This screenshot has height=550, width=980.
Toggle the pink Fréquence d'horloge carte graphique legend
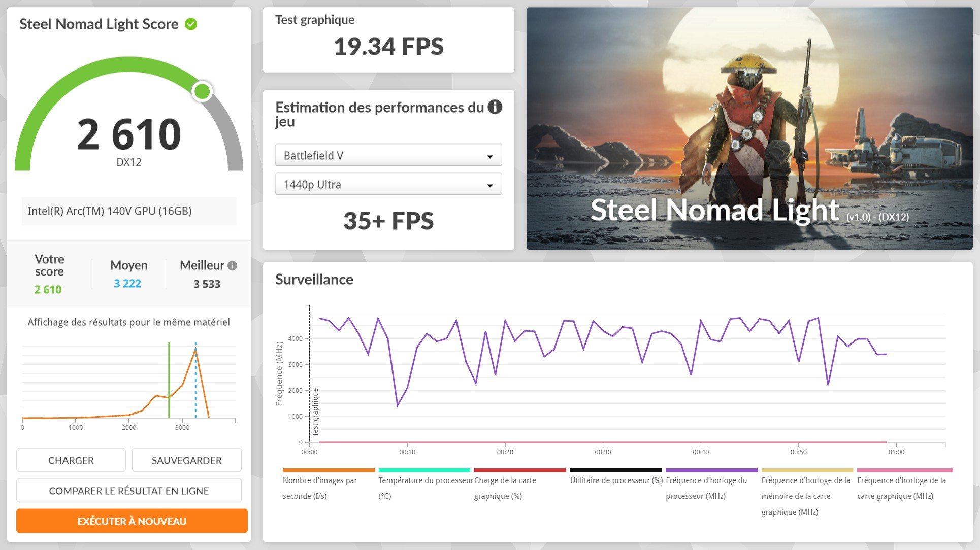tap(904, 485)
